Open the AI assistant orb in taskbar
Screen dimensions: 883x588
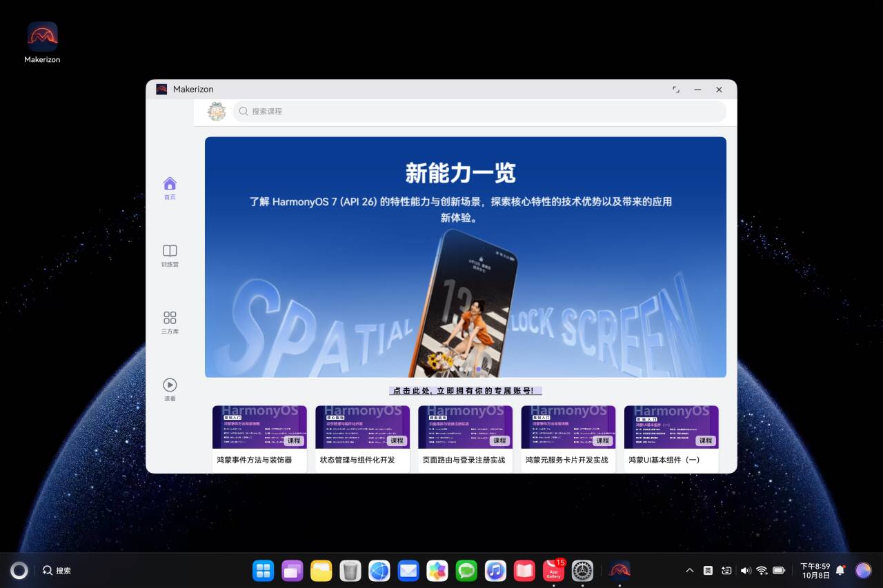pyautogui.click(x=863, y=570)
